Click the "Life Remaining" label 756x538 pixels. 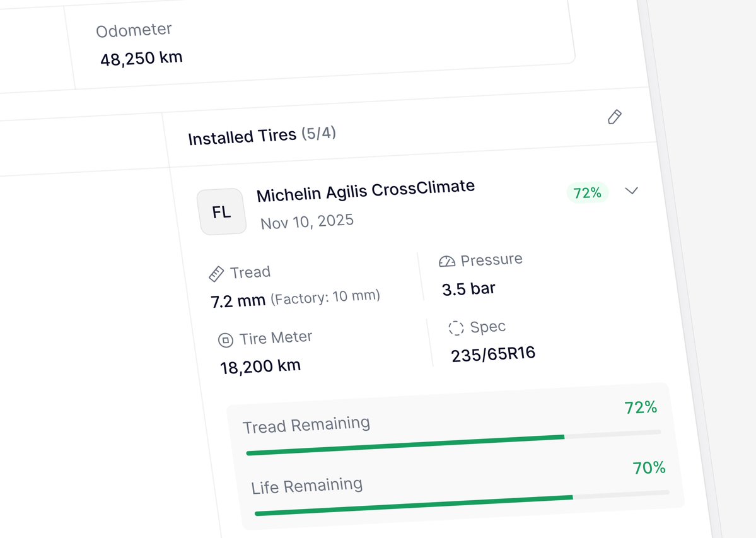coord(306,486)
